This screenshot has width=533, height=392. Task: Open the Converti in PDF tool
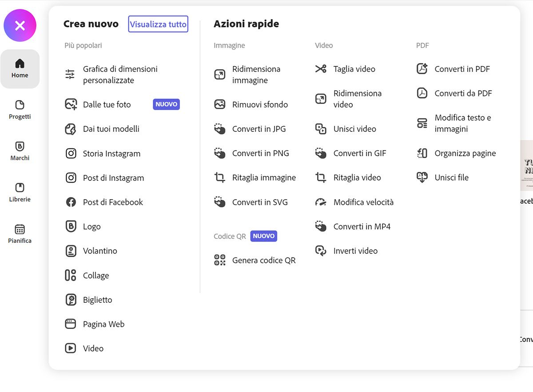click(462, 69)
